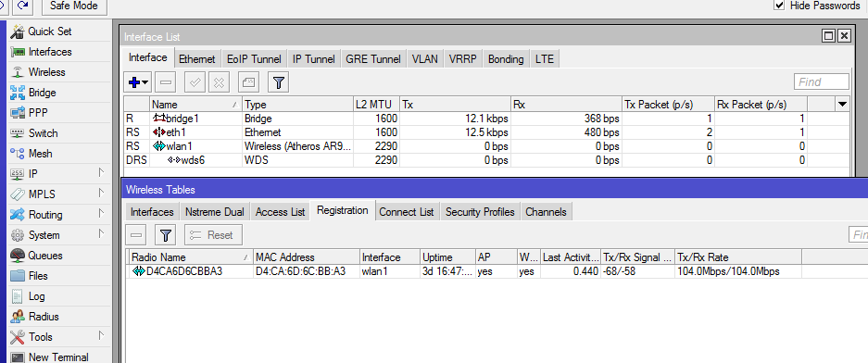Switch to the LTE tab
Image resolution: width=868 pixels, height=363 pixels.
[x=545, y=59]
